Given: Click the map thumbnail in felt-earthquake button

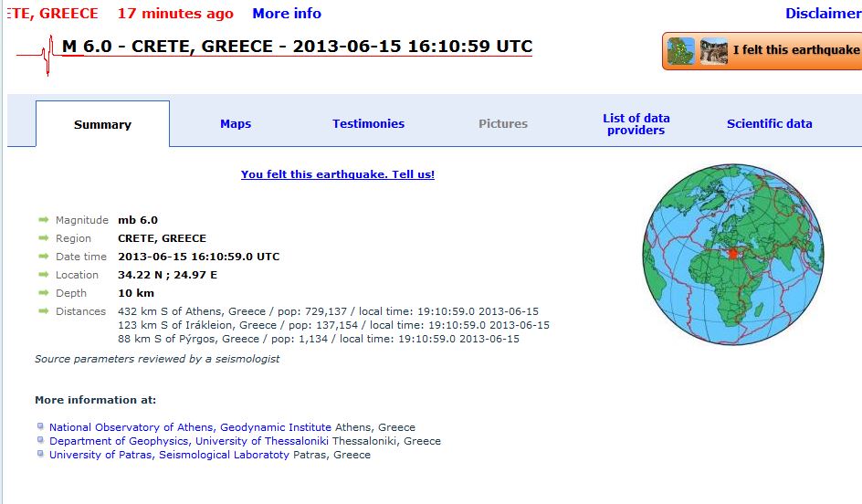Looking at the screenshot, I should click(680, 51).
